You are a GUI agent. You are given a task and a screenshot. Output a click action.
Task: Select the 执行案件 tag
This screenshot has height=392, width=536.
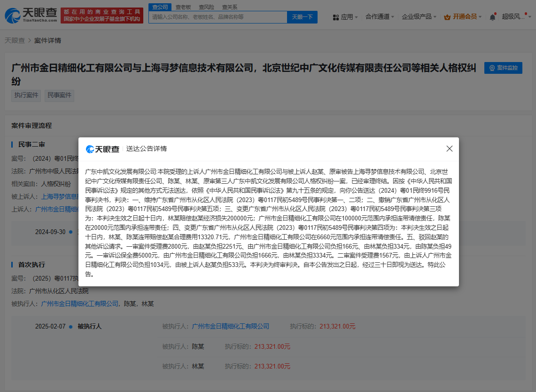[26, 95]
